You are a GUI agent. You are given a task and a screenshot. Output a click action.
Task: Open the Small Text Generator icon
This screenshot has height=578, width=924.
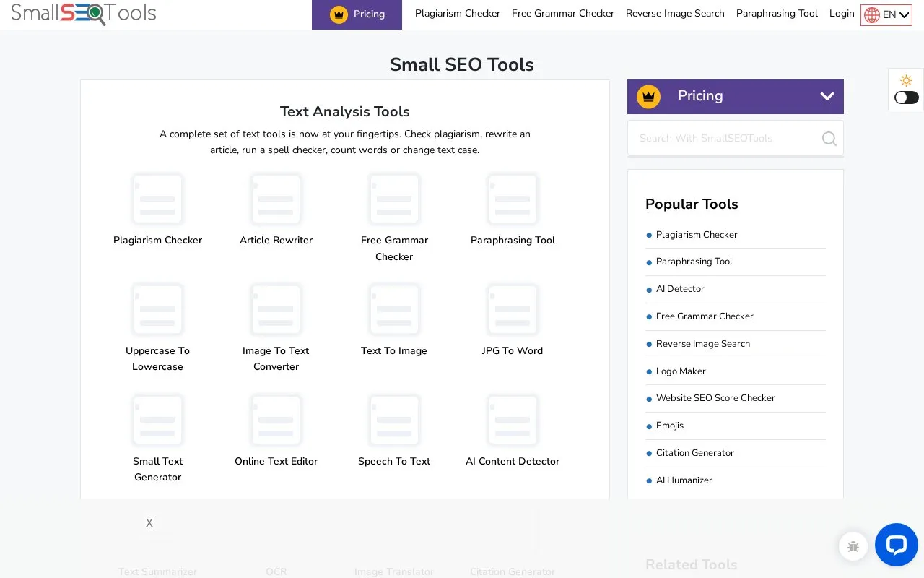[157, 420]
